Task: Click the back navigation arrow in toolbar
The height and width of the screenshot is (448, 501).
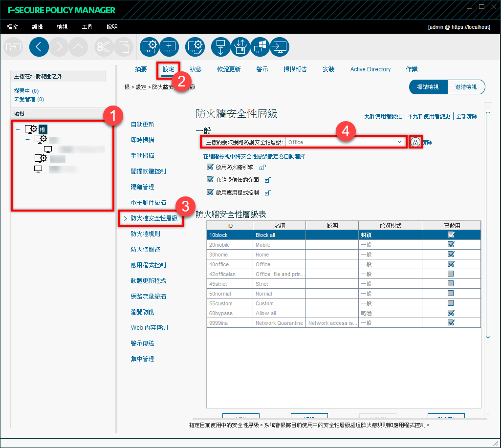Action: click(39, 47)
